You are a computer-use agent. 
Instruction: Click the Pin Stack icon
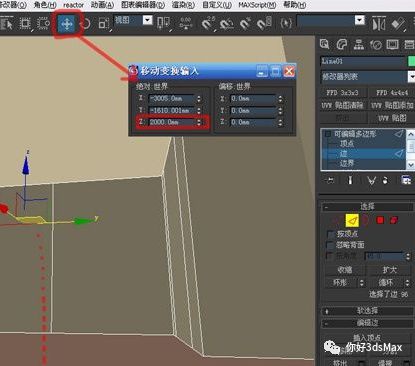click(330, 180)
